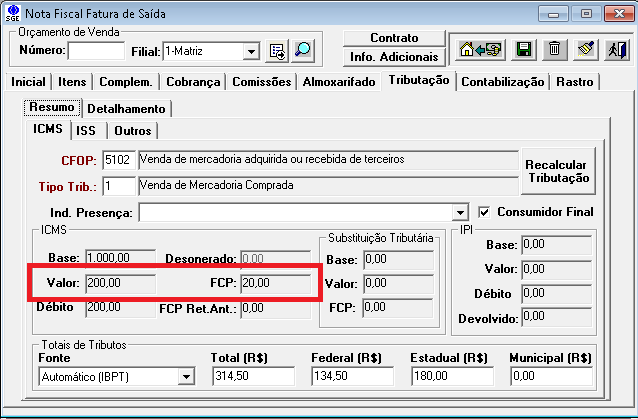
Task: Click the CFOP code field
Action: [118, 159]
